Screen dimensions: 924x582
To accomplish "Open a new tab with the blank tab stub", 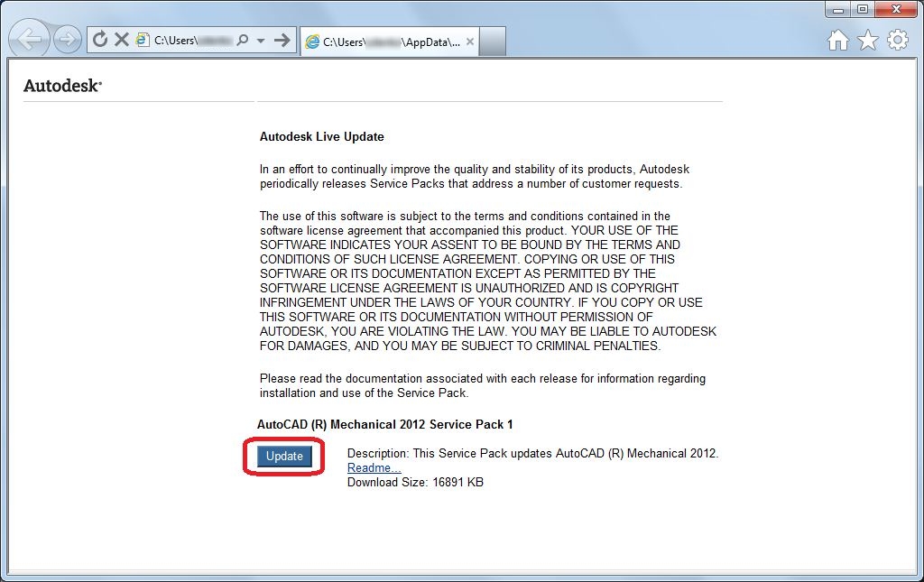I will [x=492, y=41].
